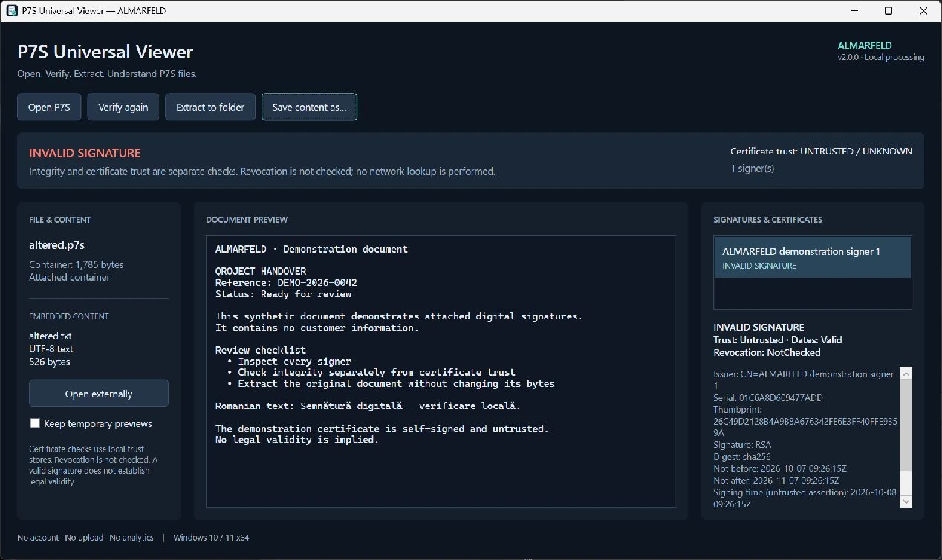Click Certificate trust: UNTRUSTED / UNKNOWN text
Image resolution: width=942 pixels, height=560 pixels.
point(822,151)
